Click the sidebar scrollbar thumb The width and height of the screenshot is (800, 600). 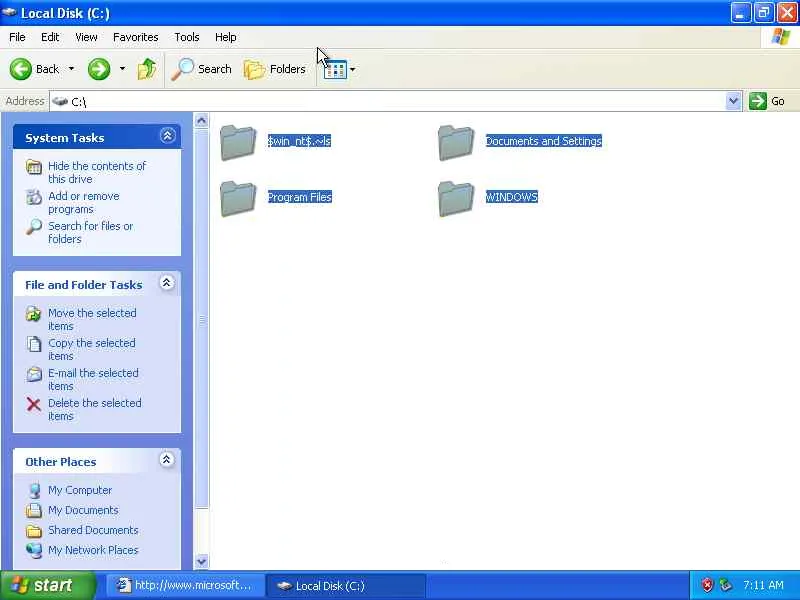tap(202, 319)
